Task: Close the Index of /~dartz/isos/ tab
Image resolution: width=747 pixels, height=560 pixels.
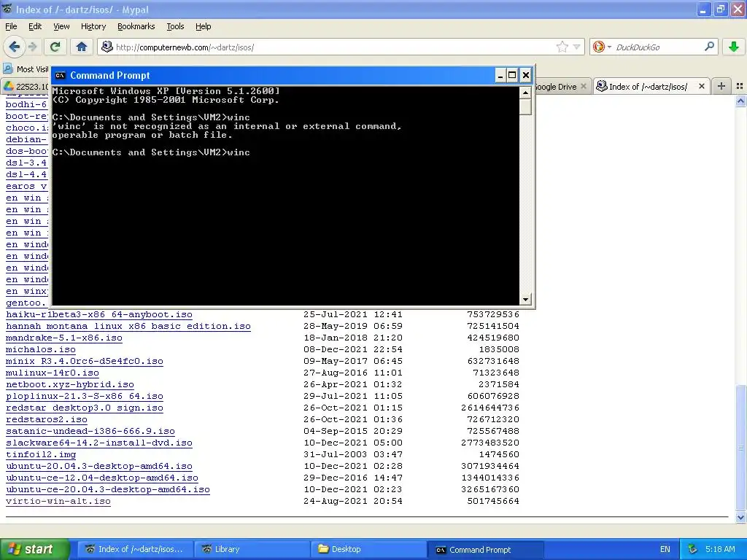Action: (x=701, y=86)
